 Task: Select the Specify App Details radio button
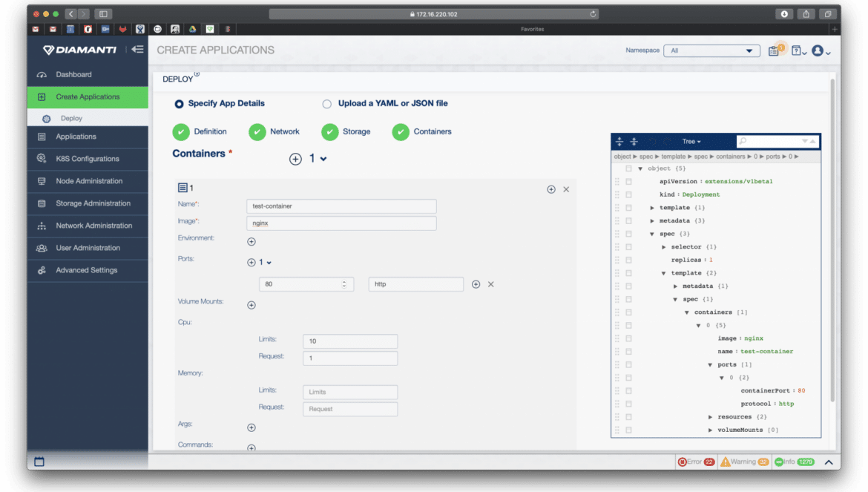coord(179,104)
